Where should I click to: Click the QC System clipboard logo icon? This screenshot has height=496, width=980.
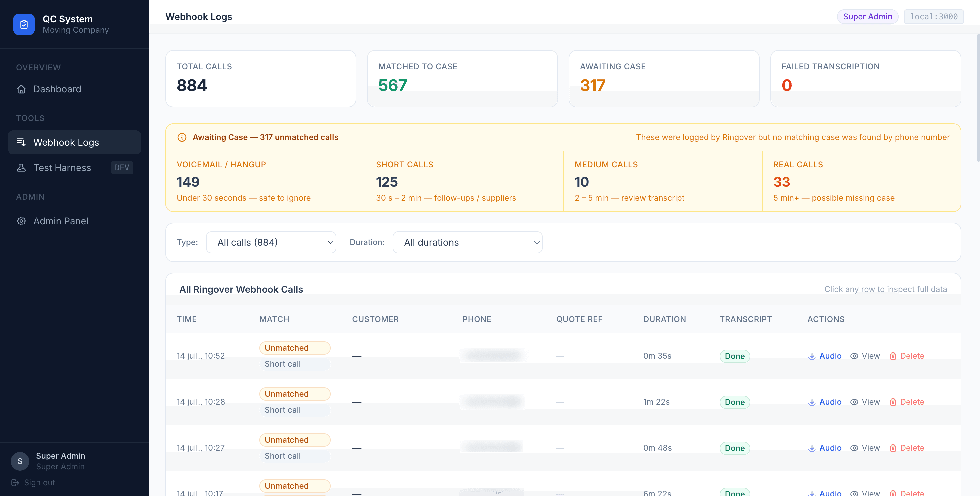click(x=24, y=24)
